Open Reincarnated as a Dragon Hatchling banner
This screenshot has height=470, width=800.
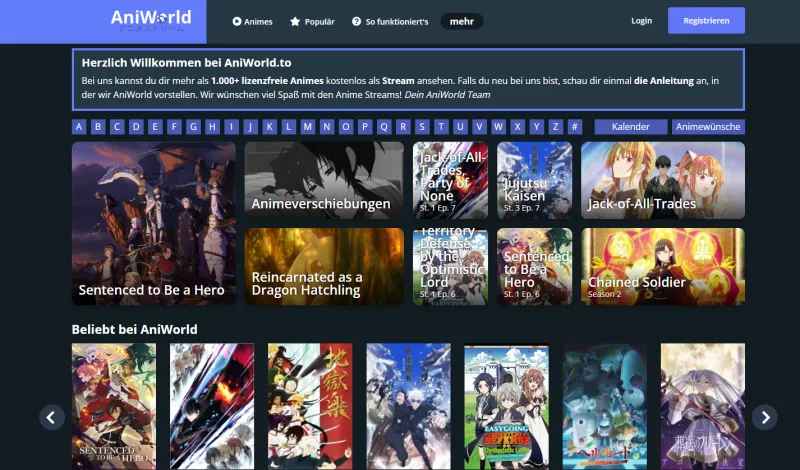pyautogui.click(x=324, y=266)
